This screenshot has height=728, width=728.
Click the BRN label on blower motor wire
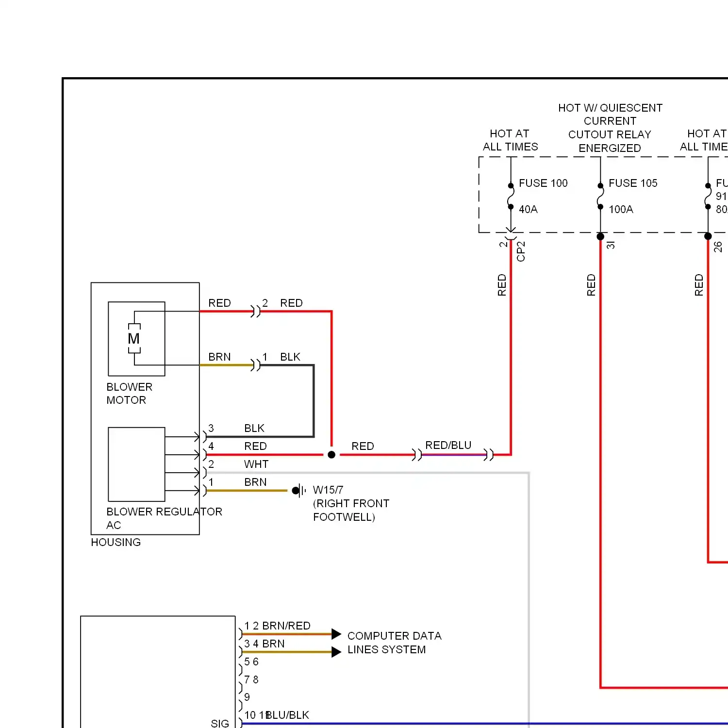click(x=219, y=357)
